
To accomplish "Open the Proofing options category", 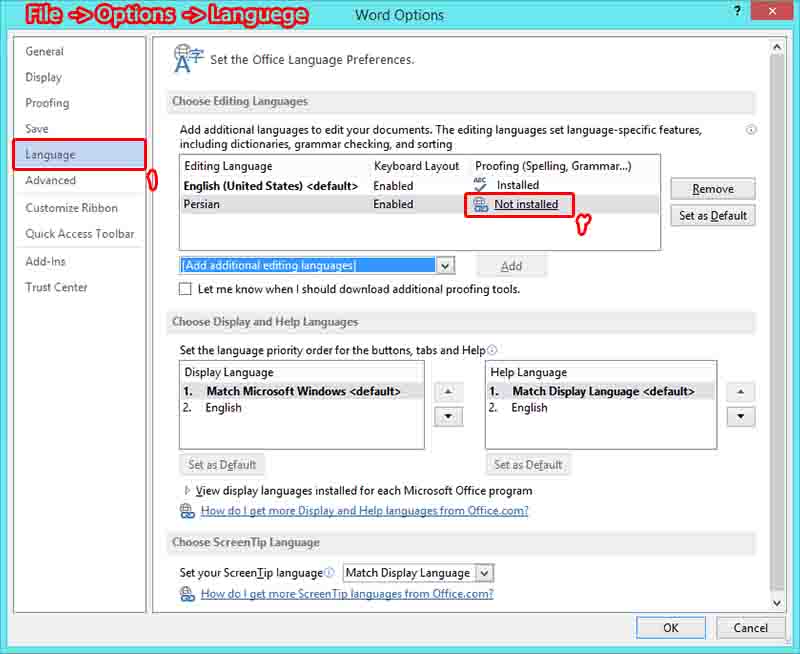I will (47, 103).
